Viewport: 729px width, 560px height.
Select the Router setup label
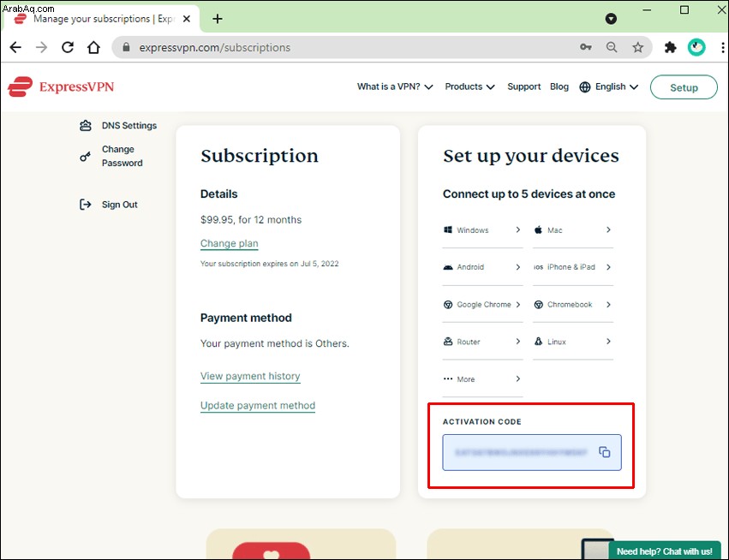469,342
